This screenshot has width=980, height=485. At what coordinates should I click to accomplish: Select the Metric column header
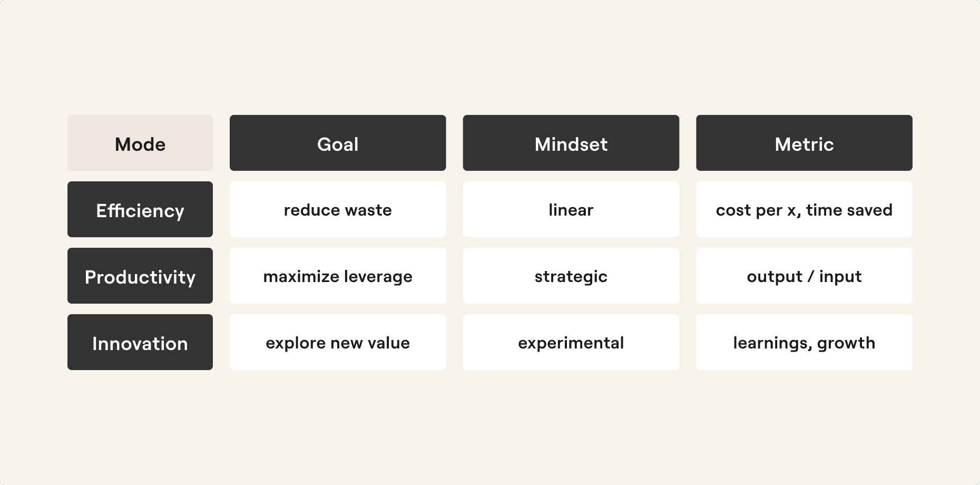(x=804, y=143)
